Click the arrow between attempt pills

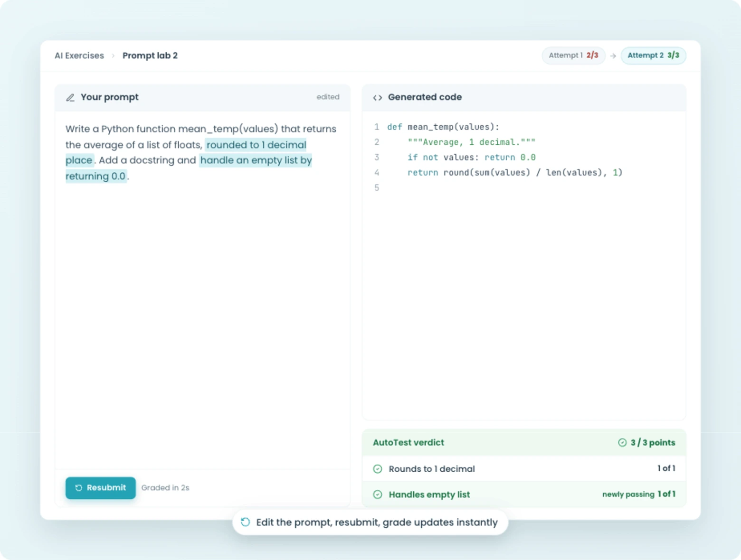613,56
